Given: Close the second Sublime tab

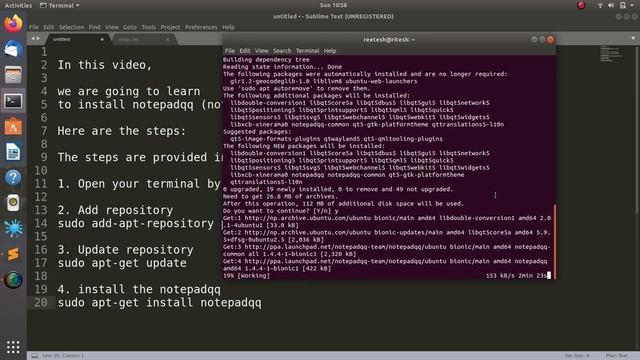Looking at the screenshot, I should point(167,39).
